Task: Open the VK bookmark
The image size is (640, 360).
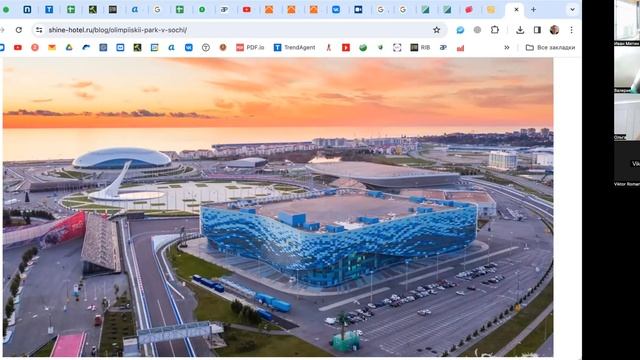Action: click(189, 48)
